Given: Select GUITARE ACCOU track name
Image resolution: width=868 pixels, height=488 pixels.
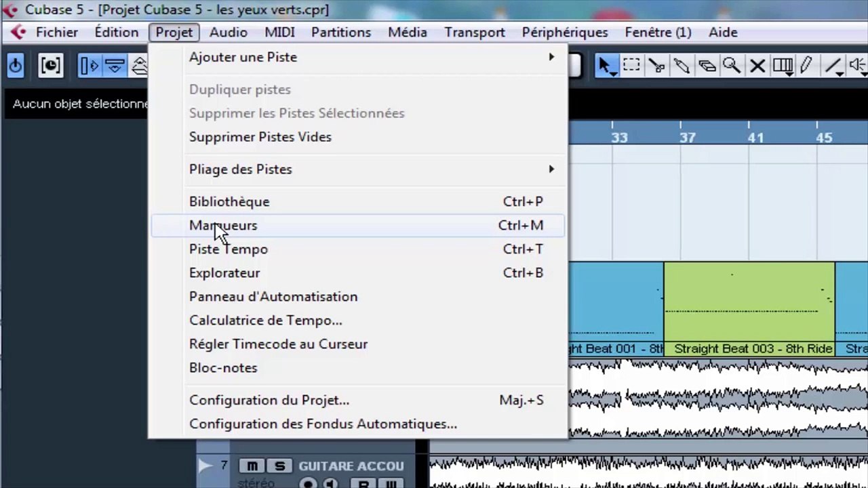Looking at the screenshot, I should tap(351, 466).
